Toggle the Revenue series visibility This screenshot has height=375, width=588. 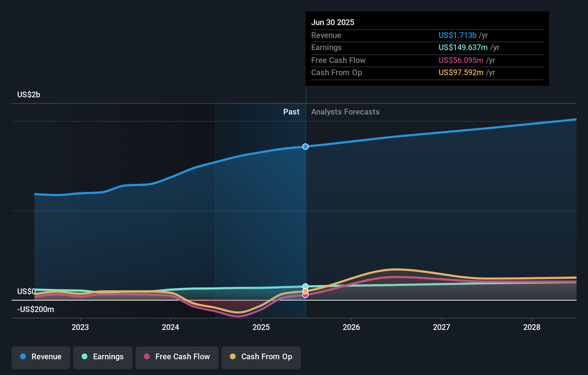pyautogui.click(x=40, y=357)
